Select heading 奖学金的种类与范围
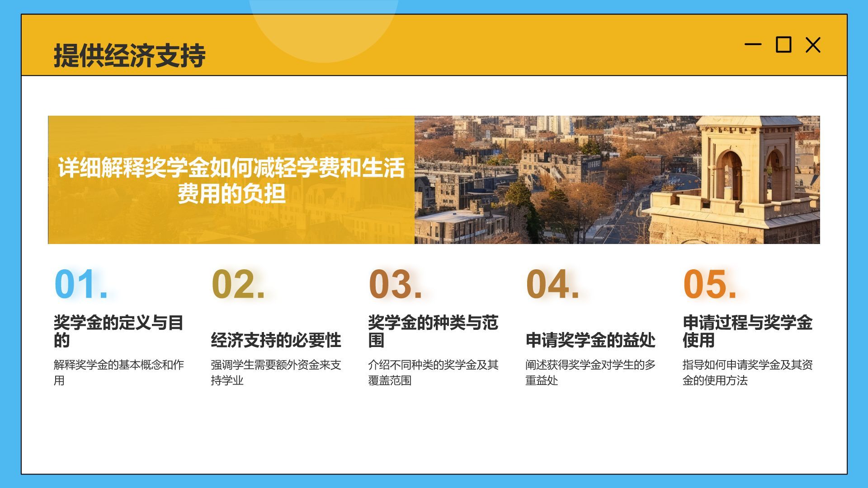Viewport: 868px width, 488px height. [433, 331]
